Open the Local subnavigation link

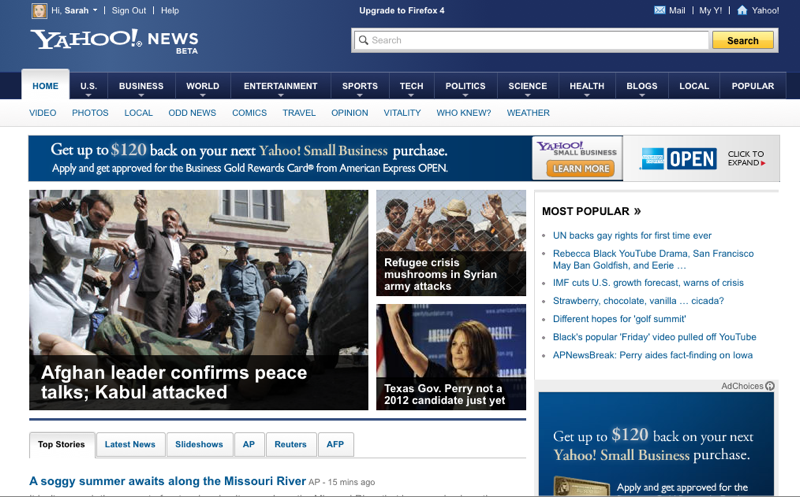tap(138, 113)
